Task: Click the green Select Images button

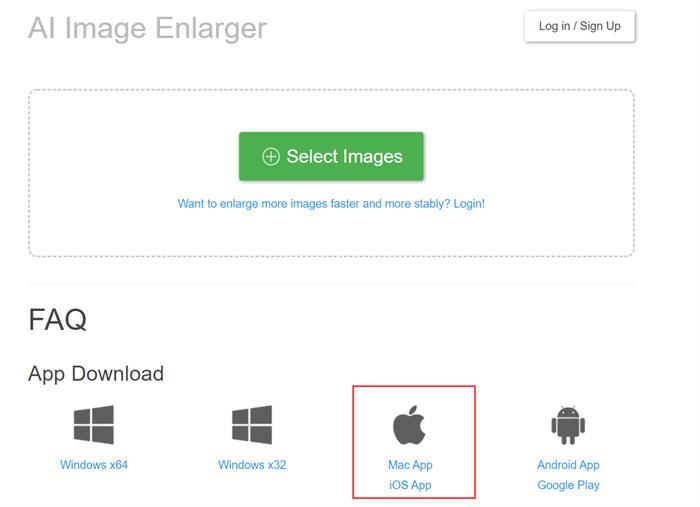Action: 331,156
